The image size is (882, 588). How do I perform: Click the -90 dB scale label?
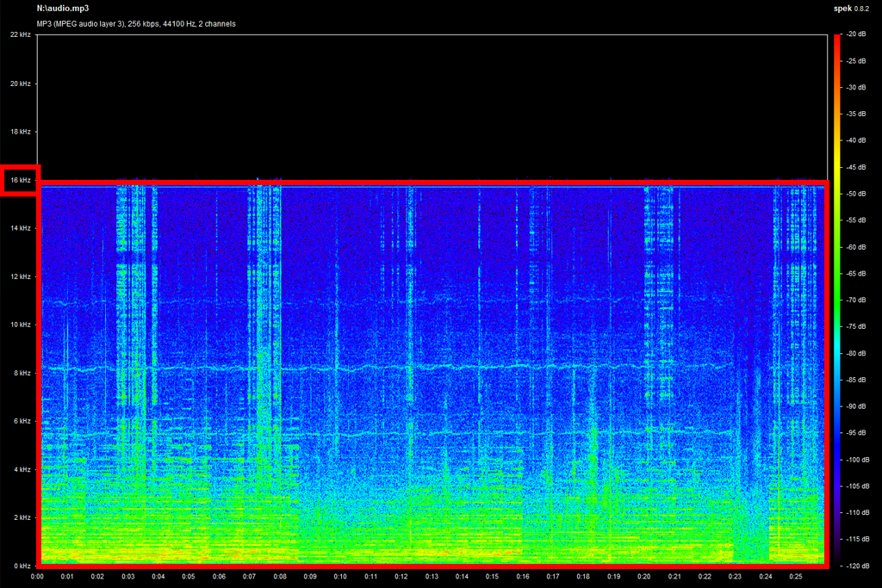pyautogui.click(x=856, y=405)
